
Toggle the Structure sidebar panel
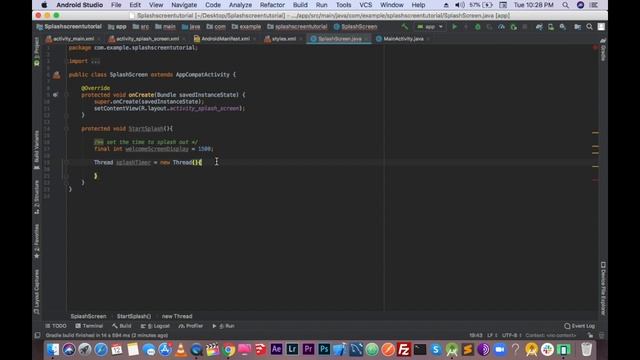tap(37, 197)
